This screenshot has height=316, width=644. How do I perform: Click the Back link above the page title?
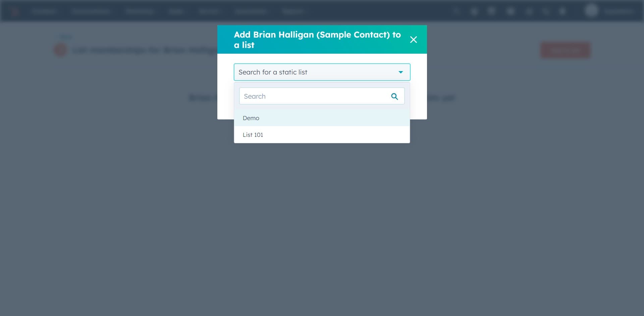66,36
